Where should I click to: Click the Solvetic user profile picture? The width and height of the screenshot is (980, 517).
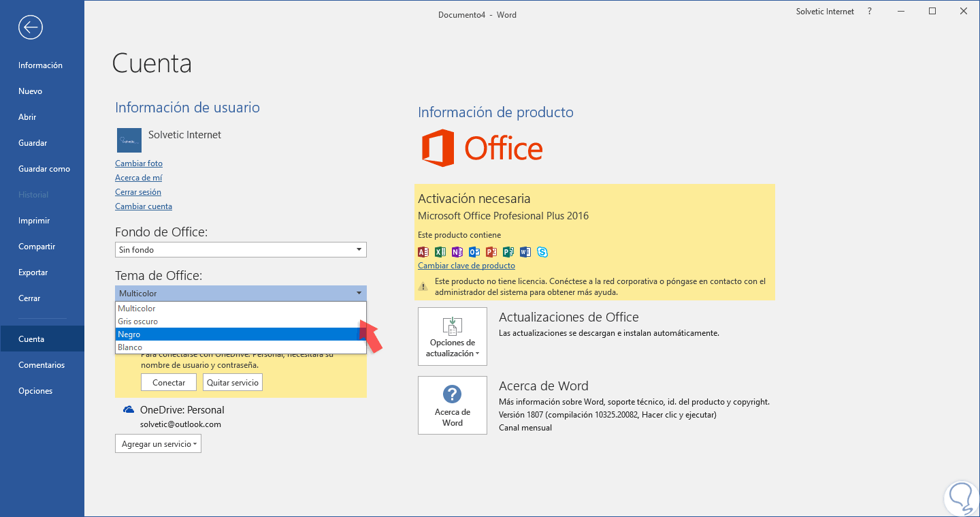click(129, 140)
